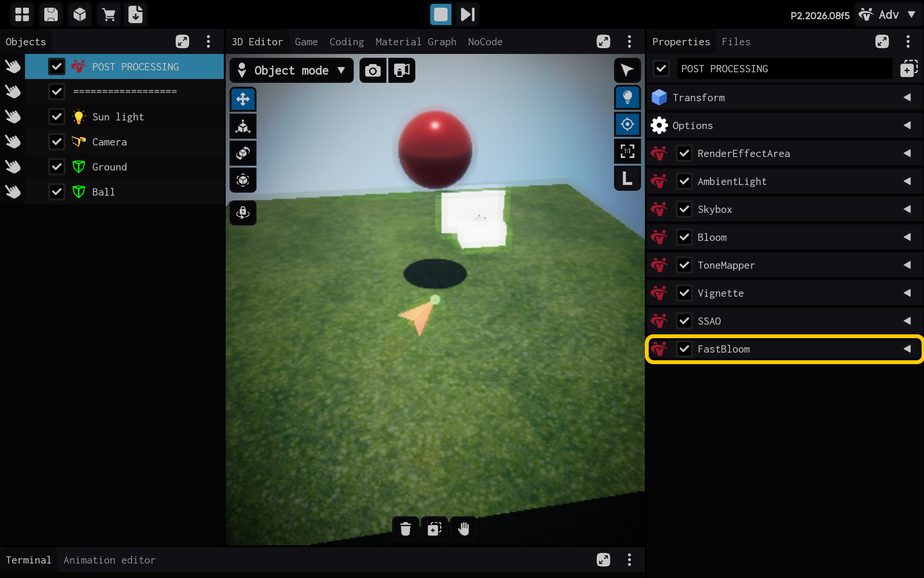Toggle the orbit lock icon
The width and height of the screenshot is (924, 578).
pyautogui.click(x=243, y=213)
